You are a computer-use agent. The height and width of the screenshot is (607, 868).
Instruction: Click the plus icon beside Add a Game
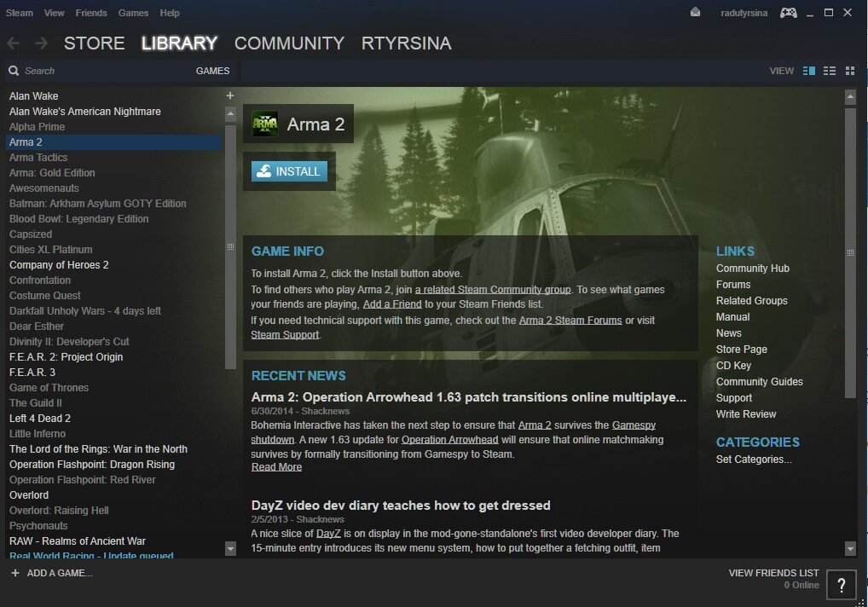point(15,573)
